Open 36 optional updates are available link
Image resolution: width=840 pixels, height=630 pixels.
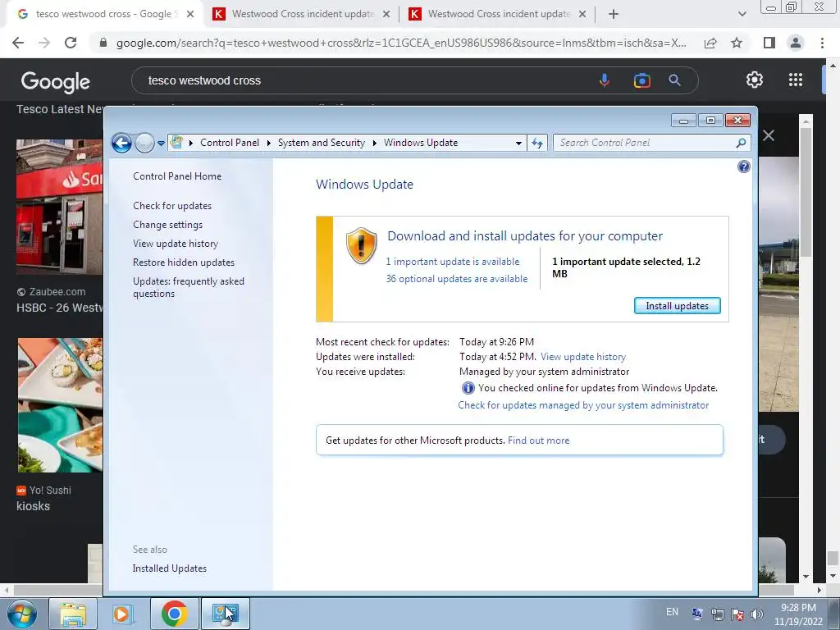(456, 279)
